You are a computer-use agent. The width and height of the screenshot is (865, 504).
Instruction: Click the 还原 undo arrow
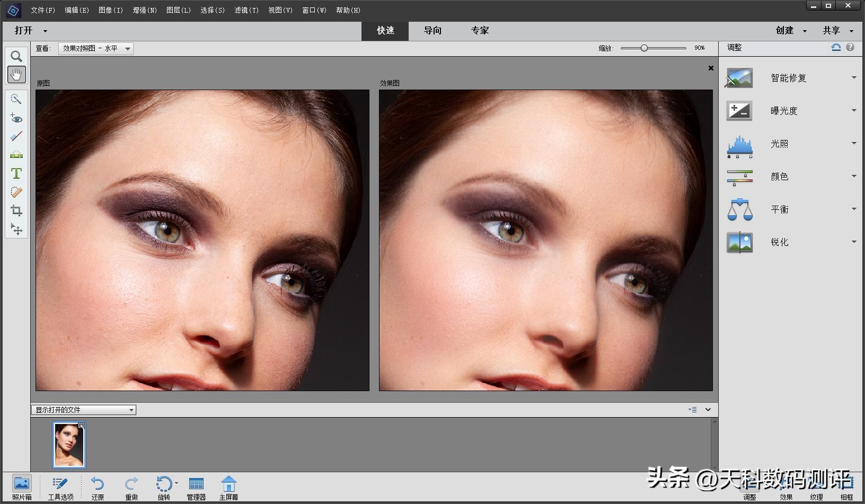coord(98,487)
